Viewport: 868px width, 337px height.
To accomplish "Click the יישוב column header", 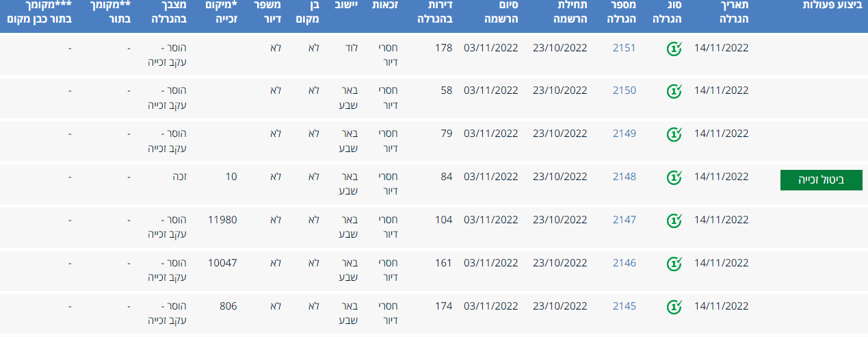I will (346, 5).
